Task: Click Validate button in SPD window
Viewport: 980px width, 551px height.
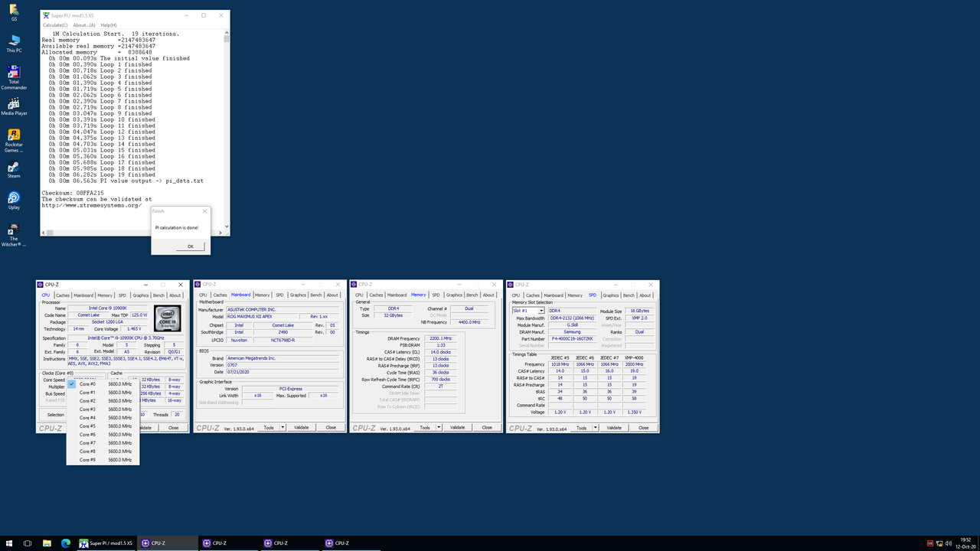Action: coord(614,428)
